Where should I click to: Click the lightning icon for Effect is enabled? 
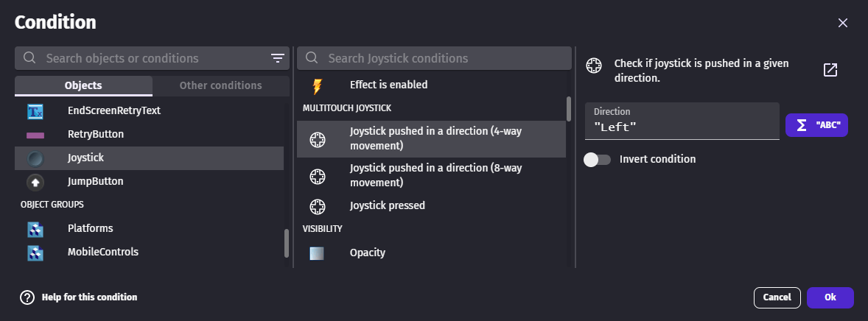click(318, 85)
